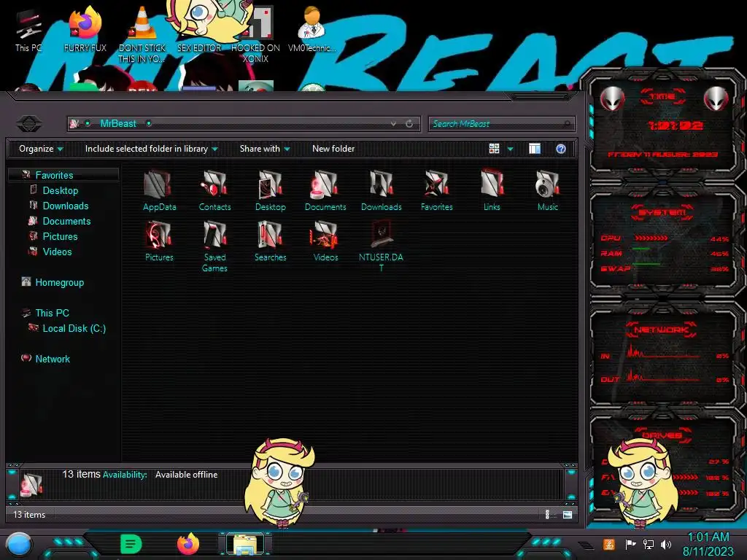Screen dimensions: 747x560
Task: Open the VLC cone desktop shortcut
Action: (142, 34)
